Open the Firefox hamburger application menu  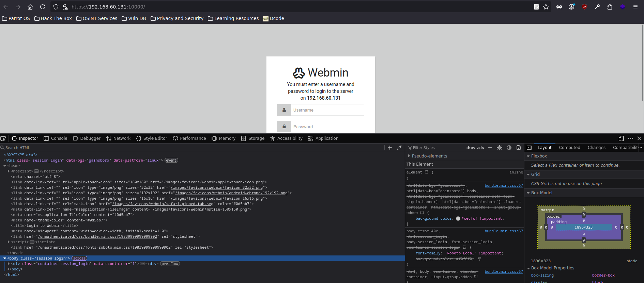635,7
